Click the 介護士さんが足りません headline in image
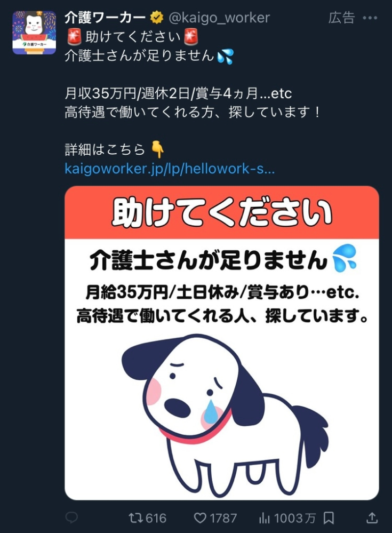This screenshot has height=533, width=392. point(208,261)
